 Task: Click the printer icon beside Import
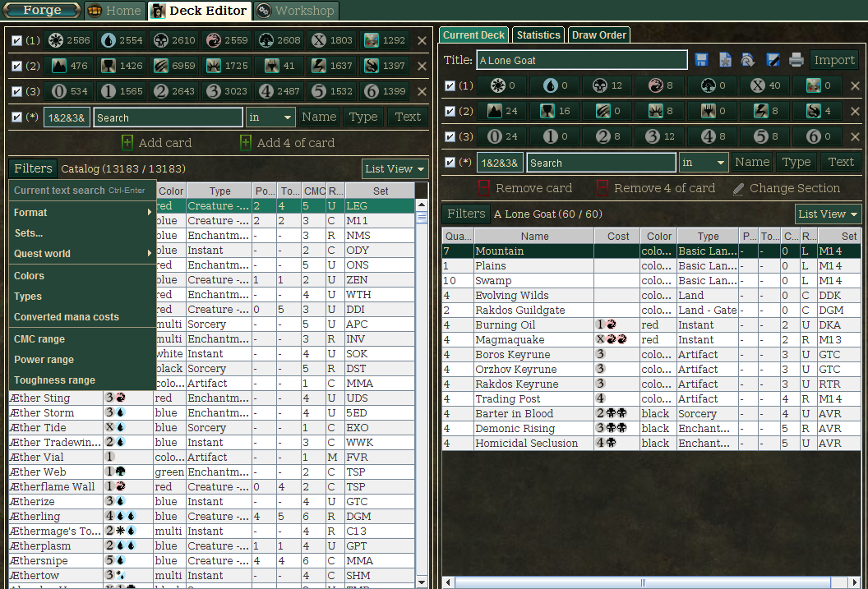point(796,60)
